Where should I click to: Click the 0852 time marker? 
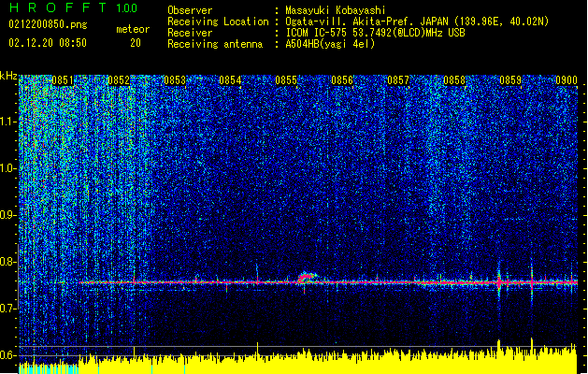tap(119, 80)
